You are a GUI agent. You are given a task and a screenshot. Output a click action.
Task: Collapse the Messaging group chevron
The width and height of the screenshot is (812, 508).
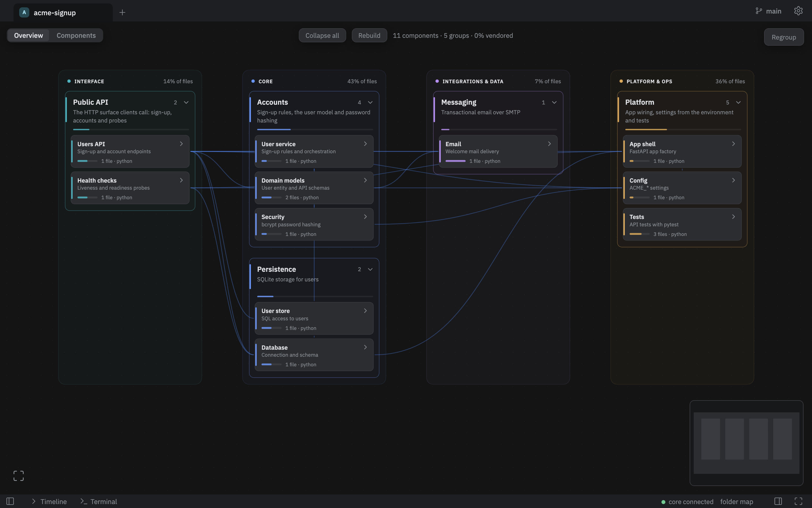pyautogui.click(x=554, y=102)
